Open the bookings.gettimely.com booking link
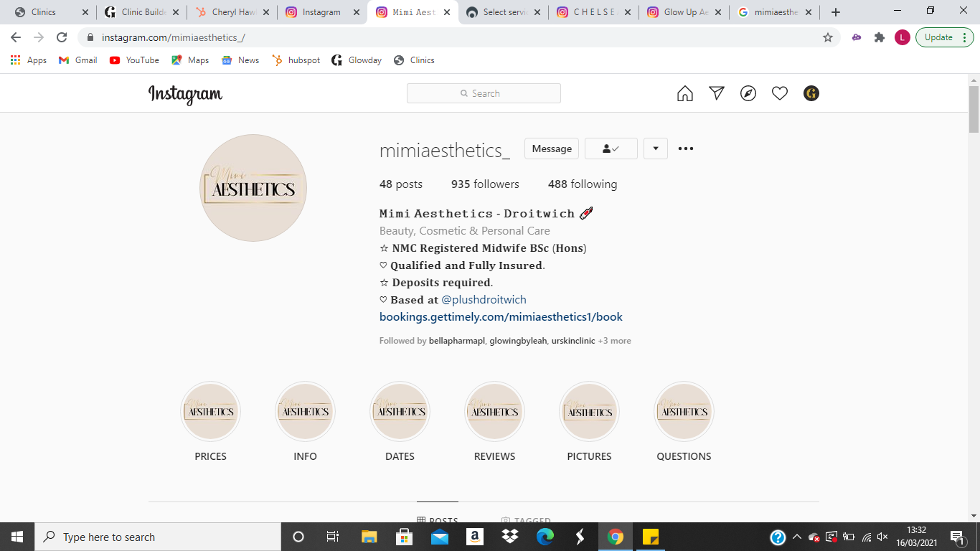980x551 pixels. pos(501,316)
